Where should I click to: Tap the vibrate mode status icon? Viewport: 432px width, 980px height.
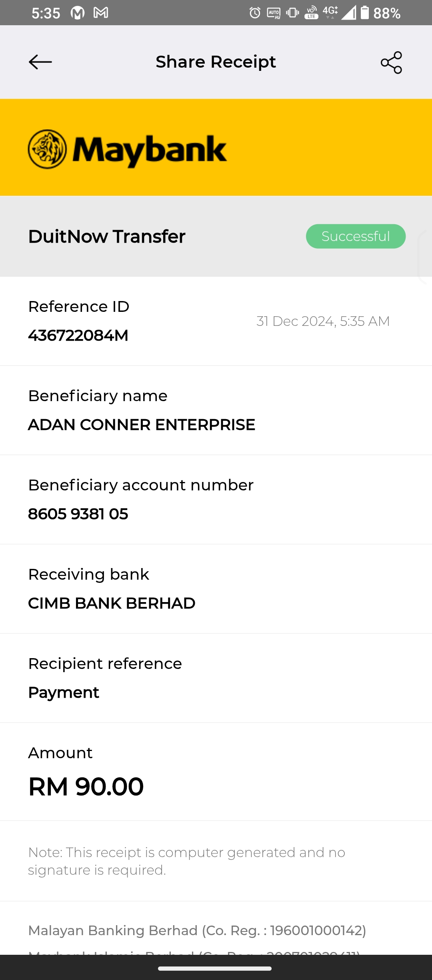pyautogui.click(x=292, y=13)
